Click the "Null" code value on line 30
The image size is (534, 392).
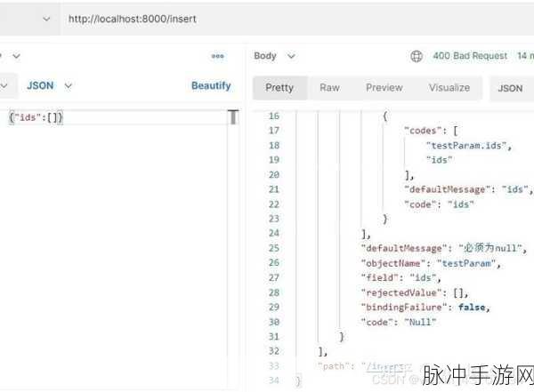420,322
